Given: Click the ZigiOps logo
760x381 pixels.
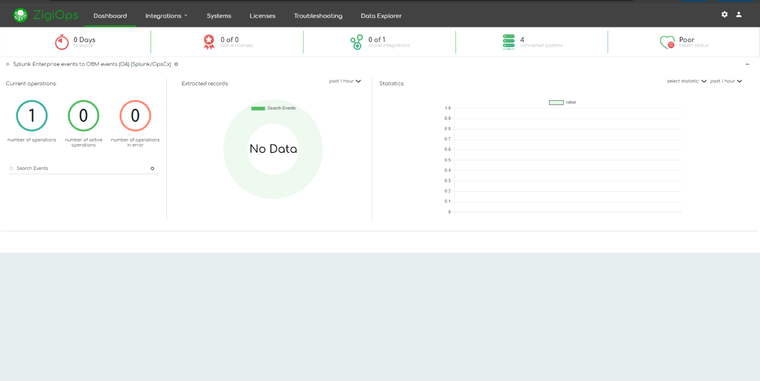Looking at the screenshot, I should pyautogui.click(x=46, y=15).
